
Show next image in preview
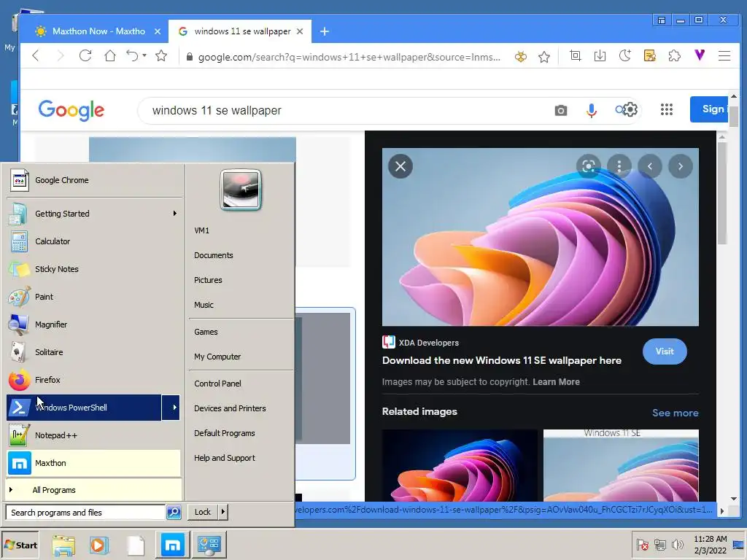681,166
